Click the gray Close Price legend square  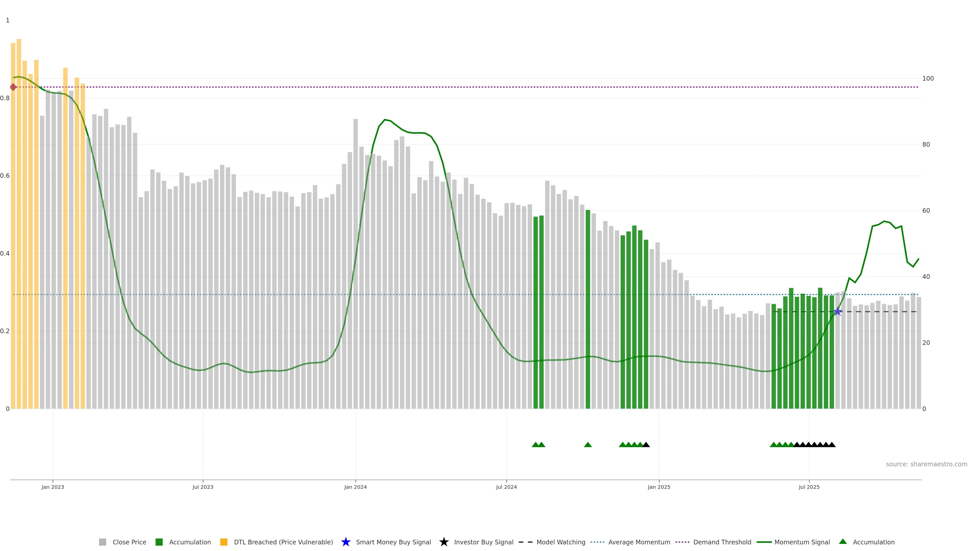coord(102,542)
